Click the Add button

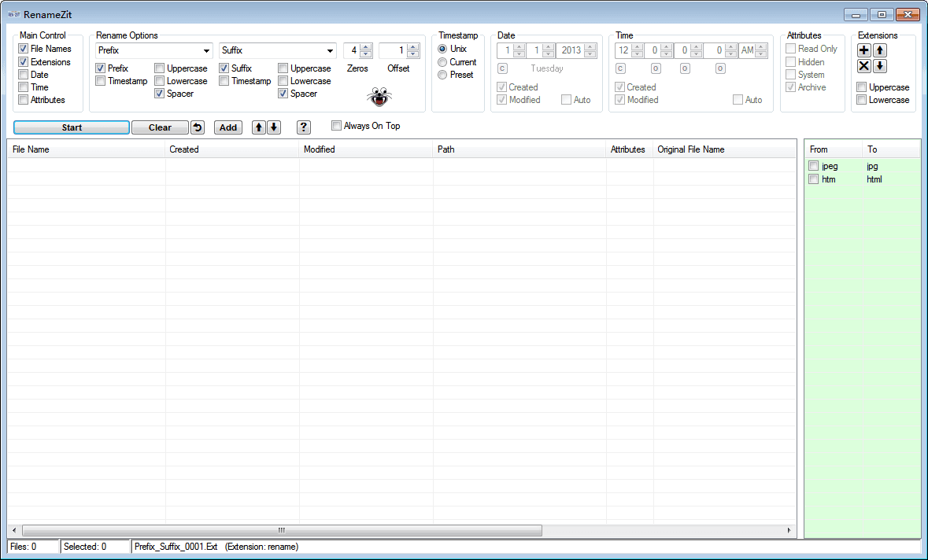[228, 127]
